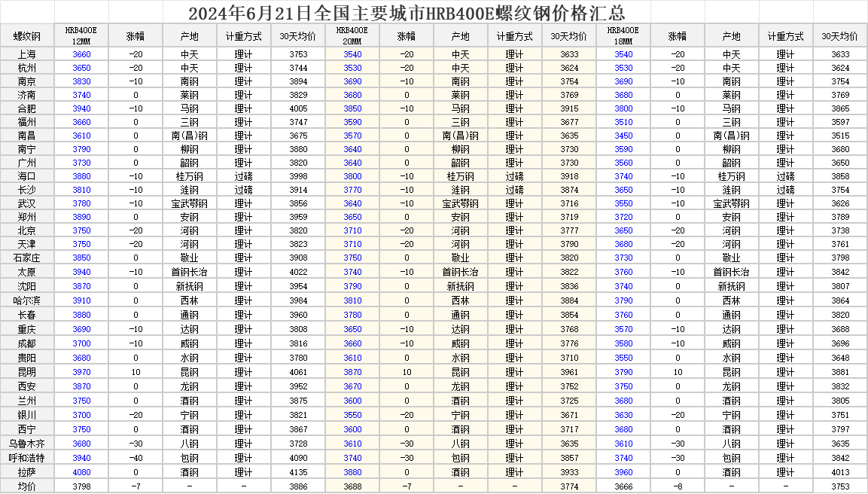Click the 海口 city row label

coord(27,176)
